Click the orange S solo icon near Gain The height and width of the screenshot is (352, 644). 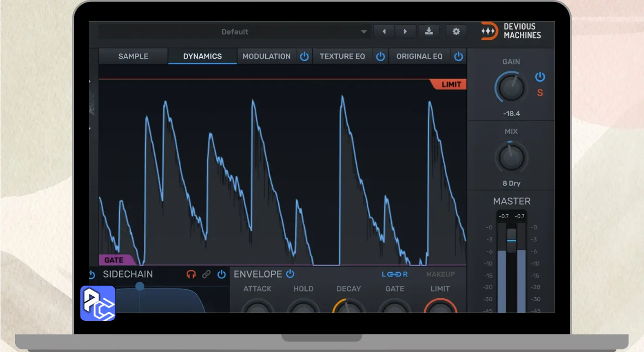pyautogui.click(x=540, y=93)
